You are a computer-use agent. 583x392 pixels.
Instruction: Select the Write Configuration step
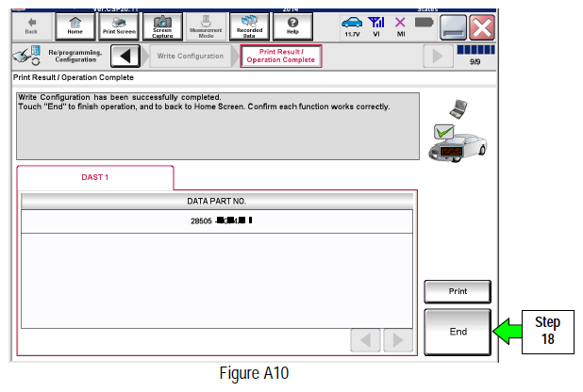[x=190, y=57]
